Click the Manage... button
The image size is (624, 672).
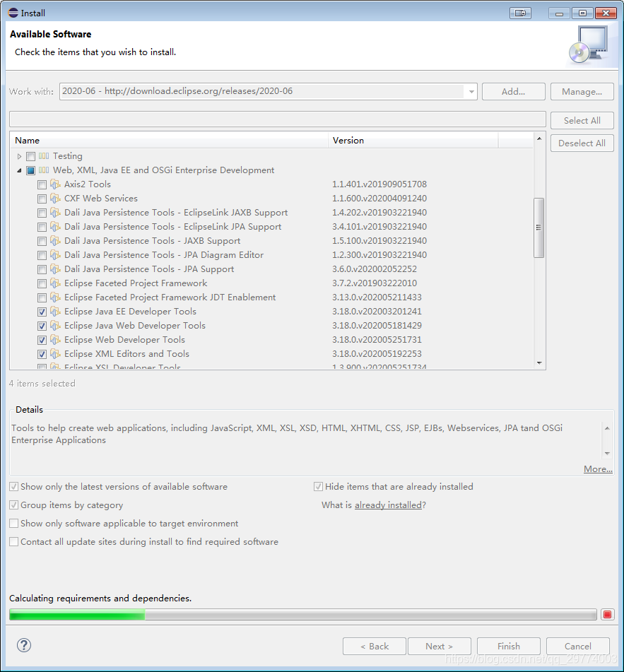(582, 92)
